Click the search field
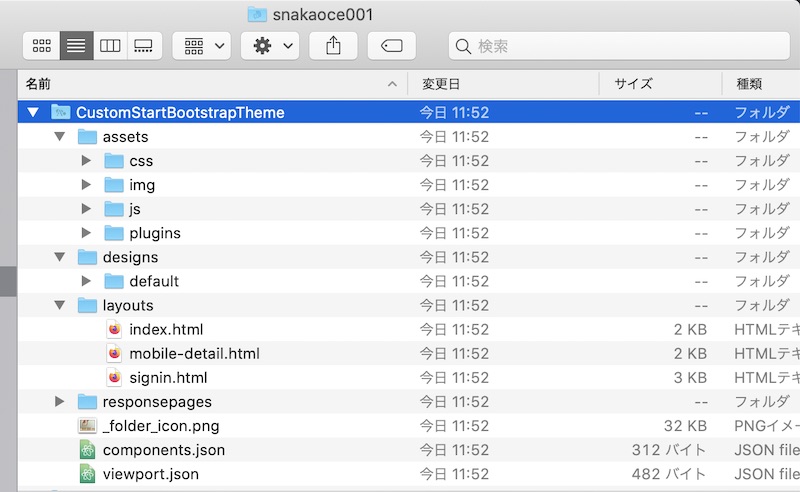The image size is (800, 492). pos(620,46)
